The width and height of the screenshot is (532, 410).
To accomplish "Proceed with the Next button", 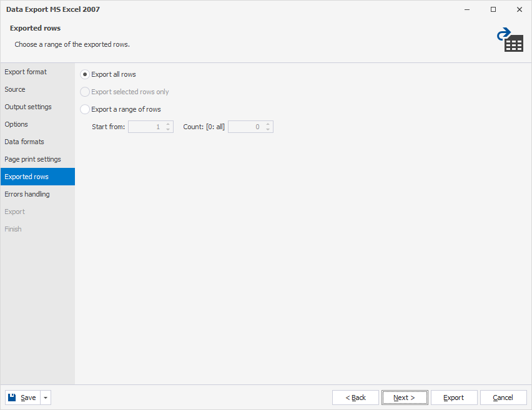I will [405, 398].
